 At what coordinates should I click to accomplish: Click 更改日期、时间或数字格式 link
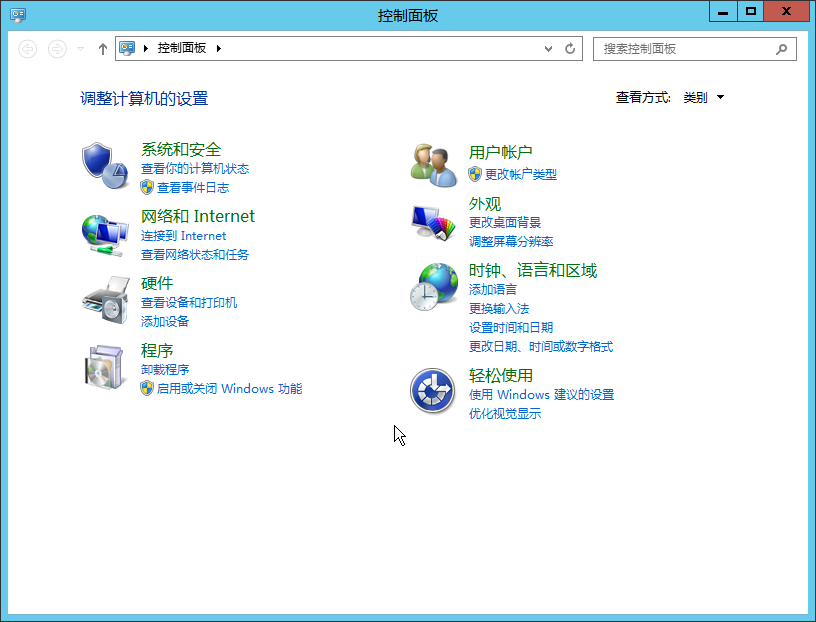click(x=541, y=346)
